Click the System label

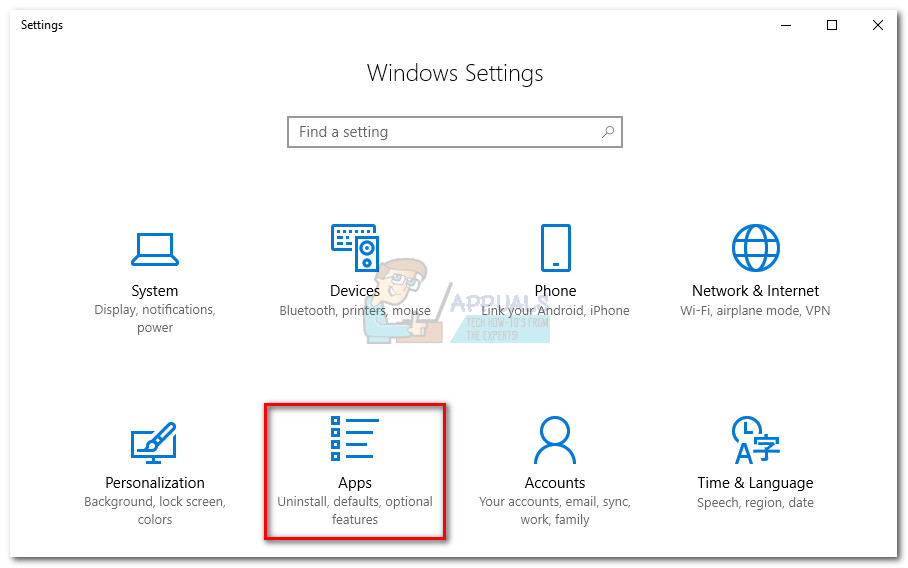point(155,291)
